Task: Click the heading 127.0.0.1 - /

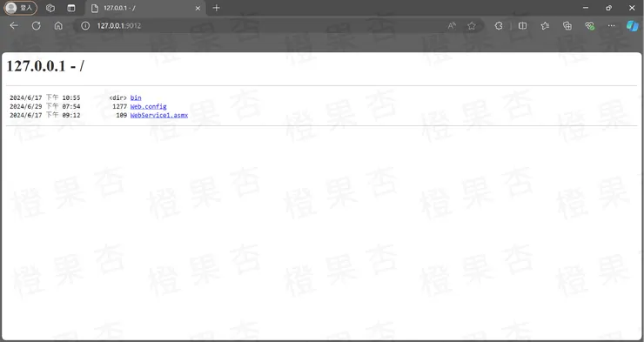Action: click(45, 65)
